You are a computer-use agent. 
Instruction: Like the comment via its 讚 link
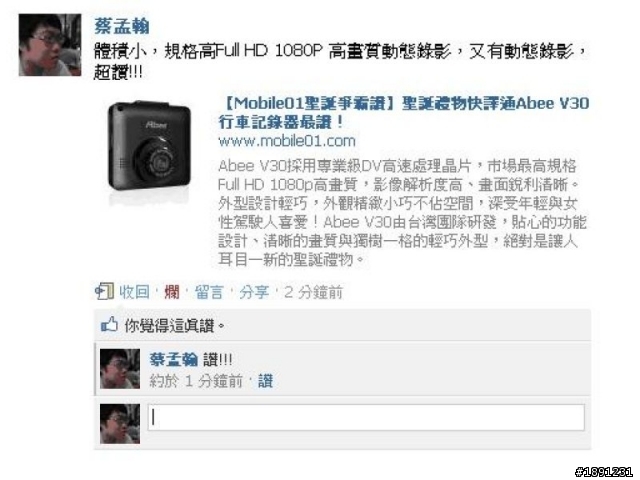[265, 381]
